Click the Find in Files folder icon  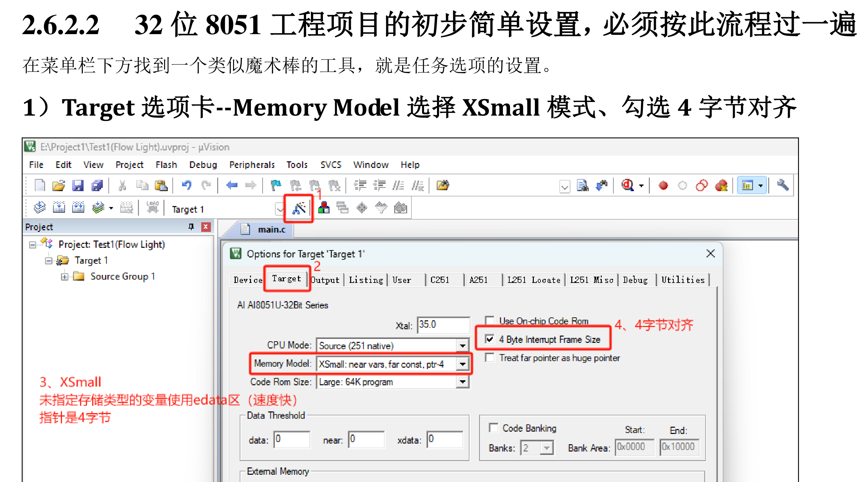coord(443,185)
